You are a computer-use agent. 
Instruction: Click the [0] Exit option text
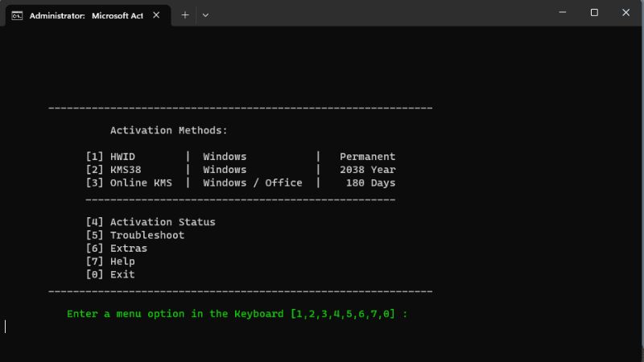pos(110,274)
